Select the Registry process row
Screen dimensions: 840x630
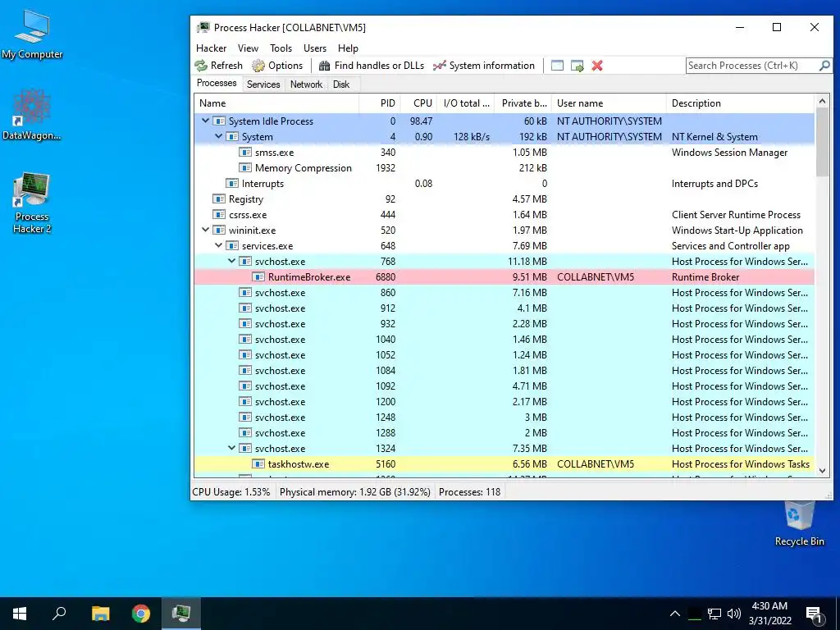tap(504, 199)
